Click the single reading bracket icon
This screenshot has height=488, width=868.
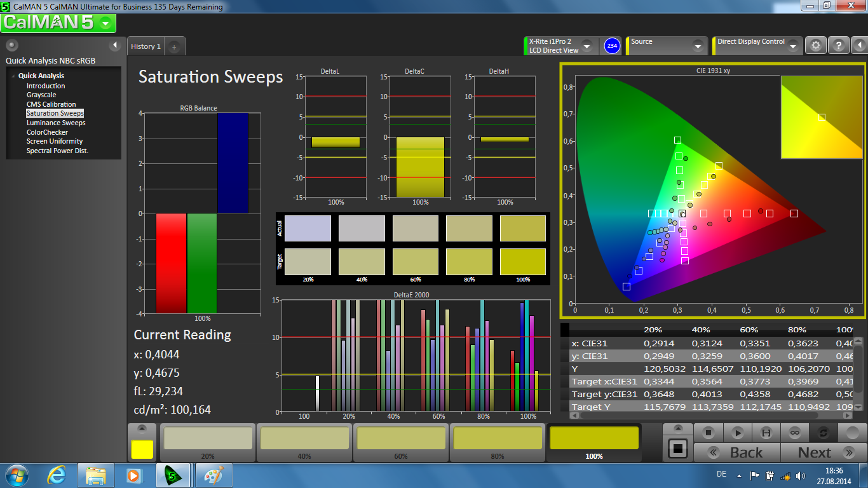click(x=766, y=433)
